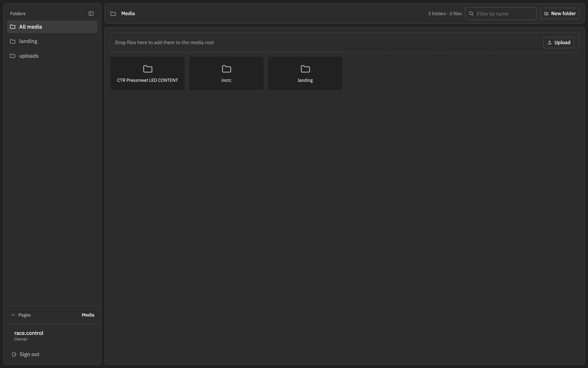Click the Upload button

[x=559, y=43]
